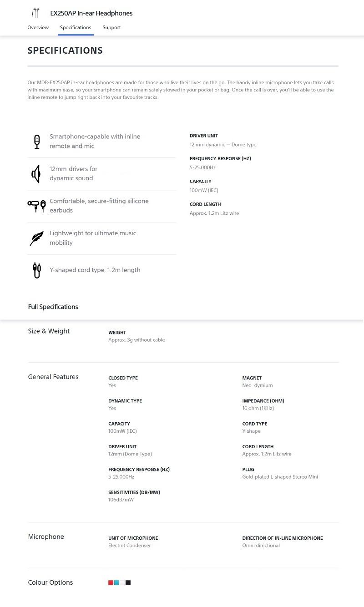Image resolution: width=364 pixels, height=607 pixels.
Task: Choose the blue colour option
Action: pos(116,583)
